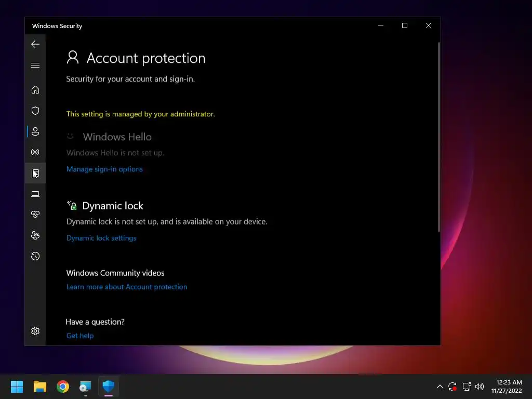532x399 pixels.
Task: Open Family options icon
Action: click(35, 235)
